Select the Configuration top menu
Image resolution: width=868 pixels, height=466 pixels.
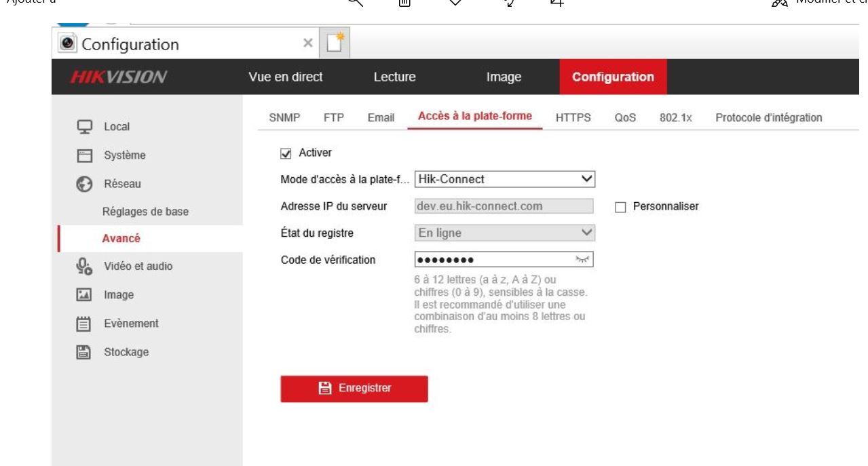tap(614, 77)
